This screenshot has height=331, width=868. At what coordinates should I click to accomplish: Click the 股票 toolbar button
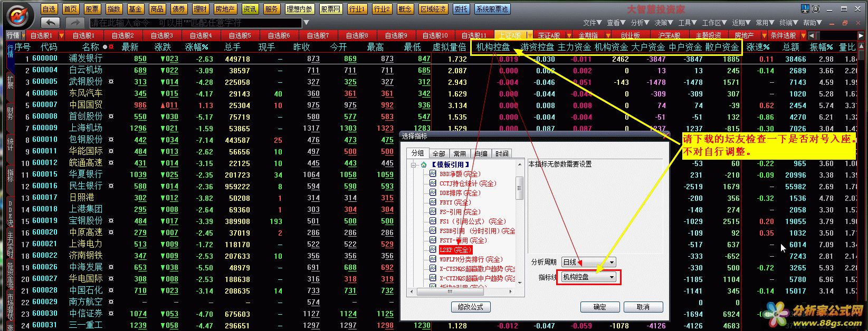point(92,9)
